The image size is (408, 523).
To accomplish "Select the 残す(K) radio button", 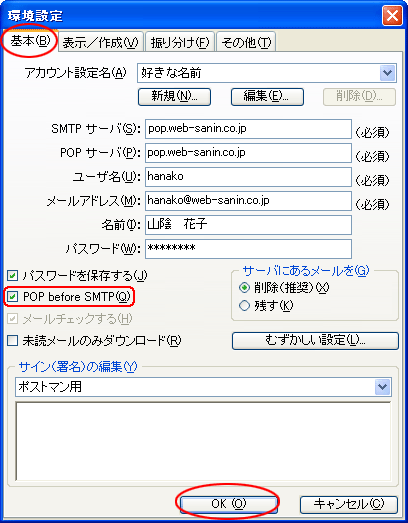I will [245, 306].
